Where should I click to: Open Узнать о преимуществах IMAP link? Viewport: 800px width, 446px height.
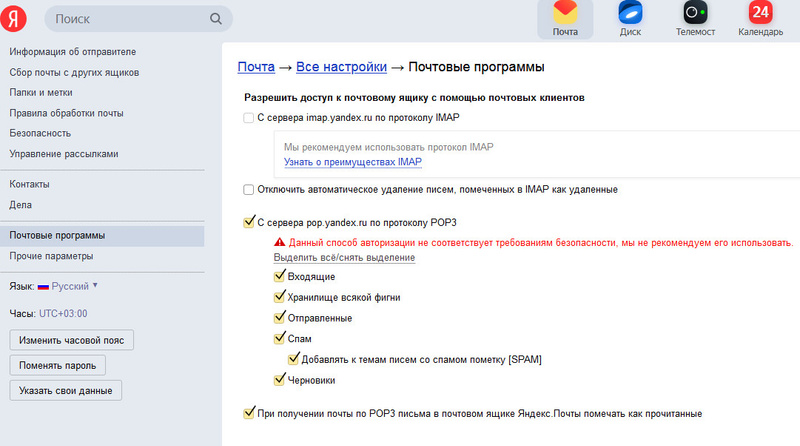point(352,162)
